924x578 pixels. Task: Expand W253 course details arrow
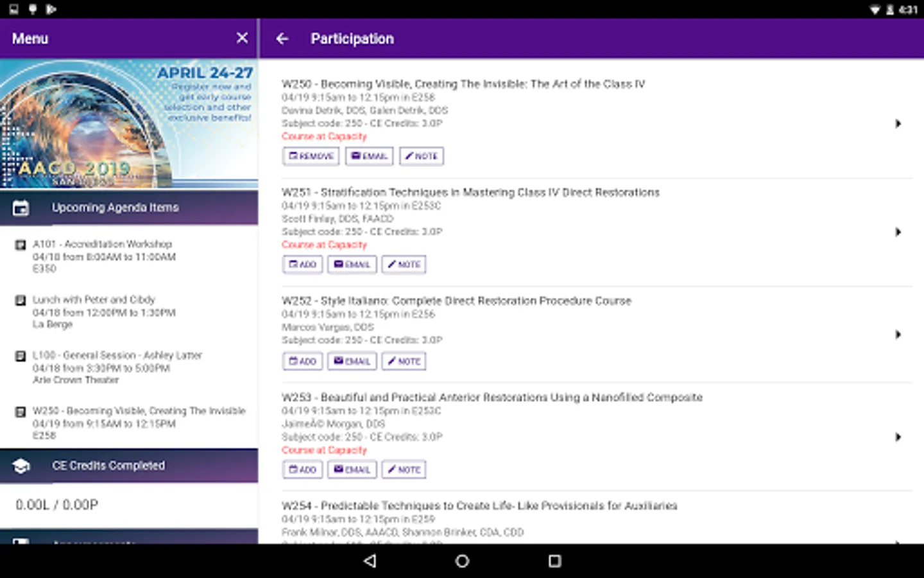(898, 437)
